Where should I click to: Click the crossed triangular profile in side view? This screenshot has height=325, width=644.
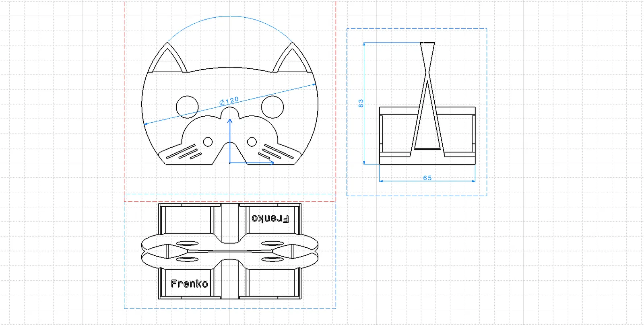click(x=427, y=97)
